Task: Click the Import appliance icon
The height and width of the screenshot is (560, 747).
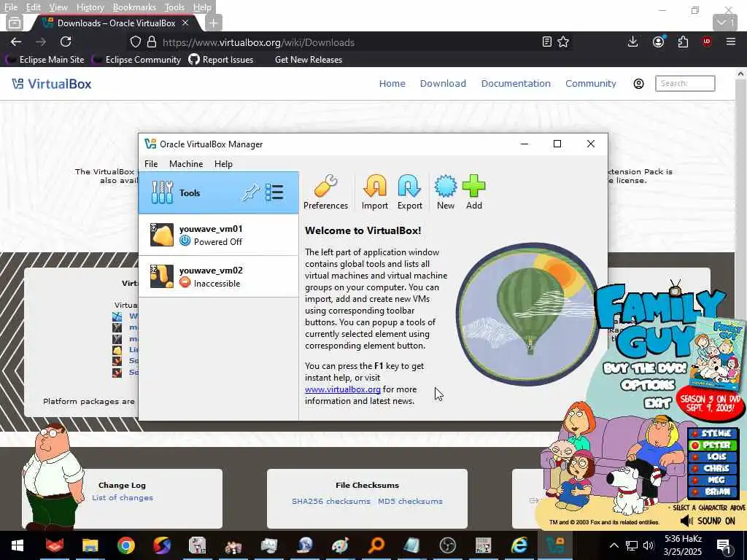Action: [374, 192]
